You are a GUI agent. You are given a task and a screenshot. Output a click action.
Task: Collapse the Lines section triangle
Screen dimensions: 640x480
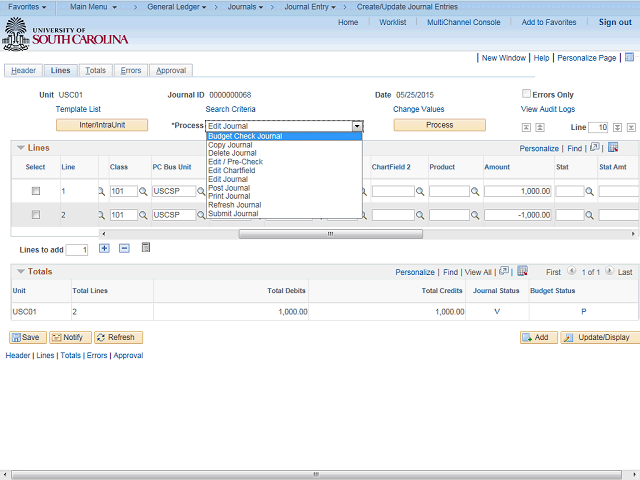click(x=20, y=147)
